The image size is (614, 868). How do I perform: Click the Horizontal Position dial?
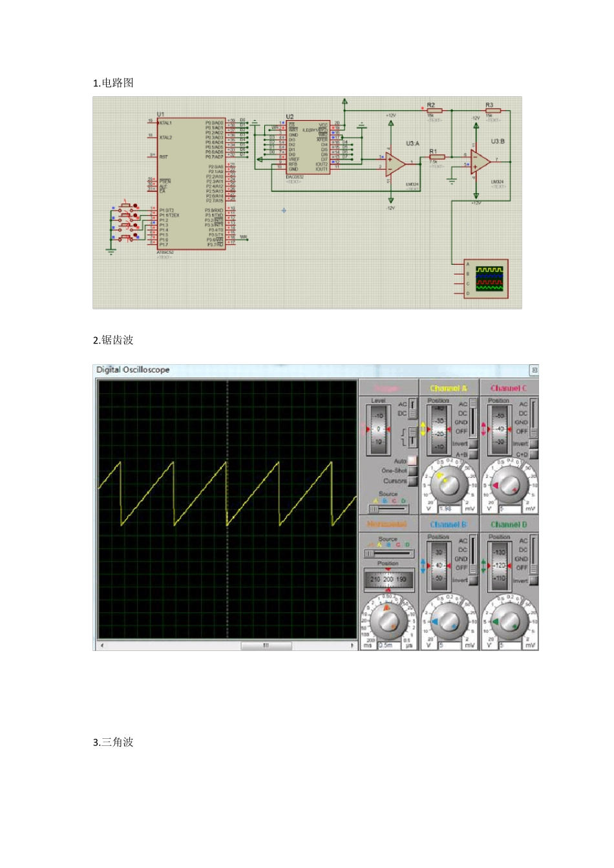[388, 579]
